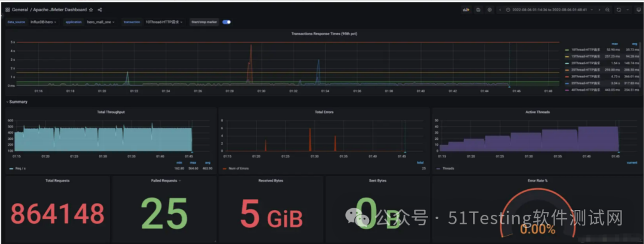Viewport: 644px width, 244px height.
Task: Sort response times legend by max column
Action: [x=614, y=43]
